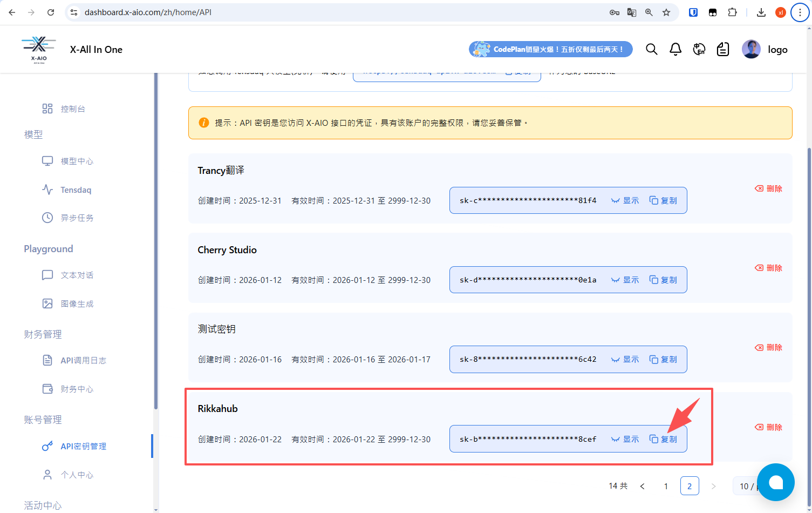Open API调用日志 in the sidebar
This screenshot has height=513, width=812.
pyautogui.click(x=74, y=360)
